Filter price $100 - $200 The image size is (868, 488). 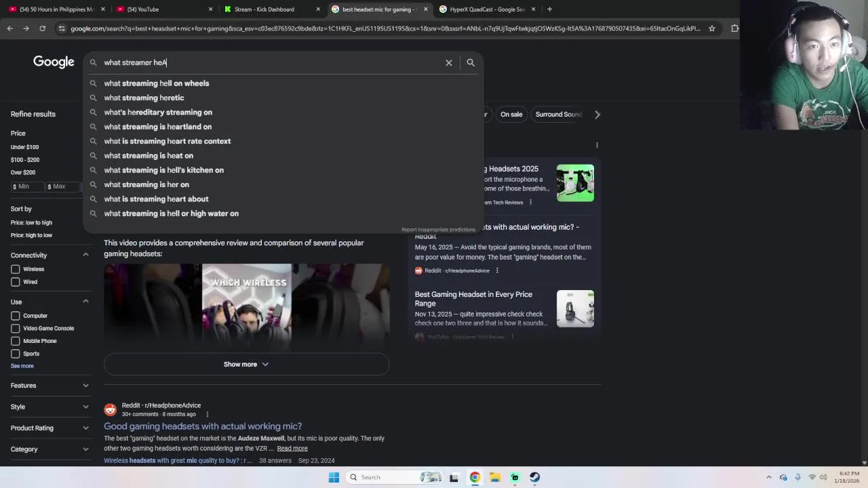pyautogui.click(x=25, y=160)
